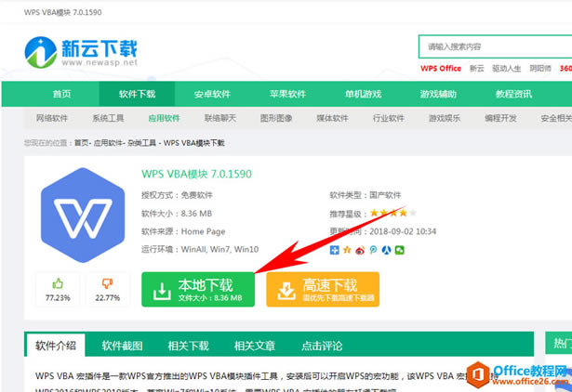572x392 pixels.
Task: Switch to the 软件截图 tab
Action: 122,346
